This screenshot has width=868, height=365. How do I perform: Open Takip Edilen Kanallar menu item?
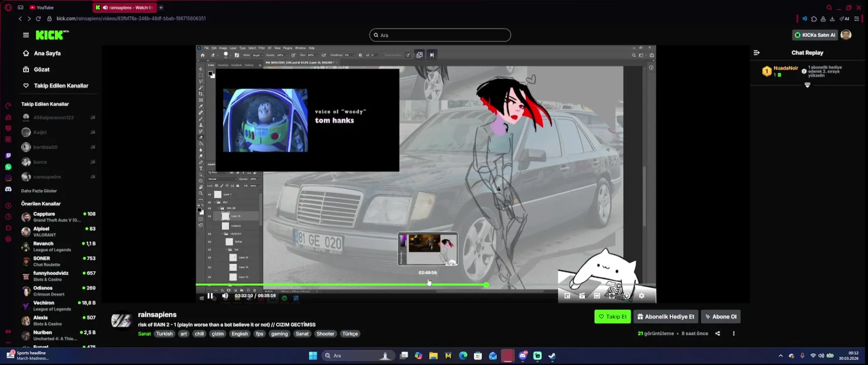56,86
